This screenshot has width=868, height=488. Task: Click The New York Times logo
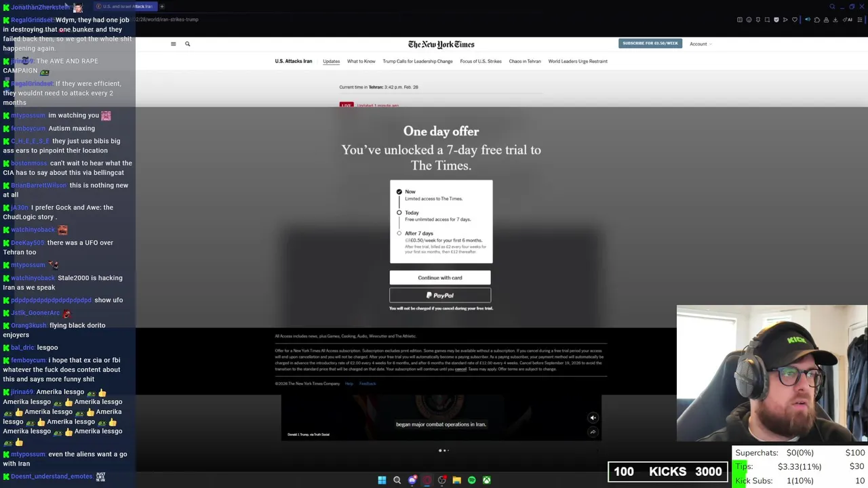click(441, 45)
